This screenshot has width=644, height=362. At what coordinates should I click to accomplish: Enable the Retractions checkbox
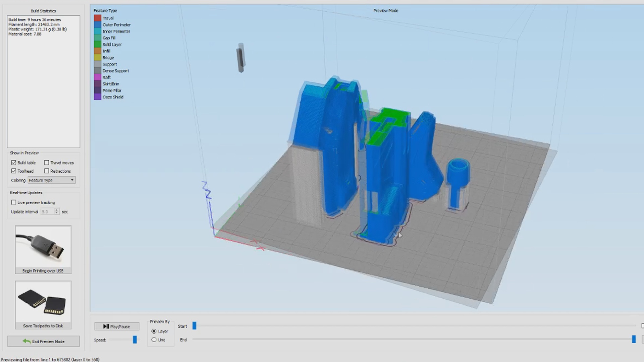pyautogui.click(x=47, y=171)
